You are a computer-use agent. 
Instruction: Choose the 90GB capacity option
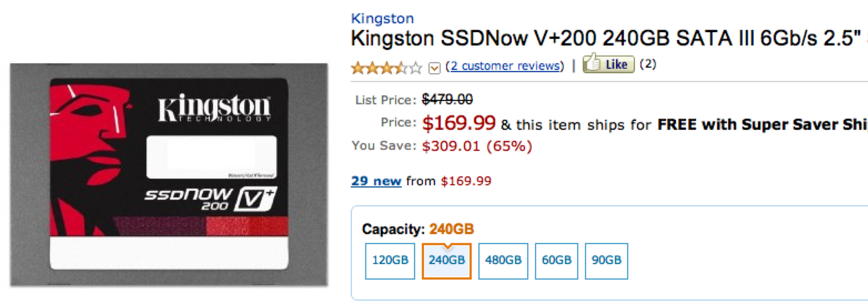(x=606, y=261)
